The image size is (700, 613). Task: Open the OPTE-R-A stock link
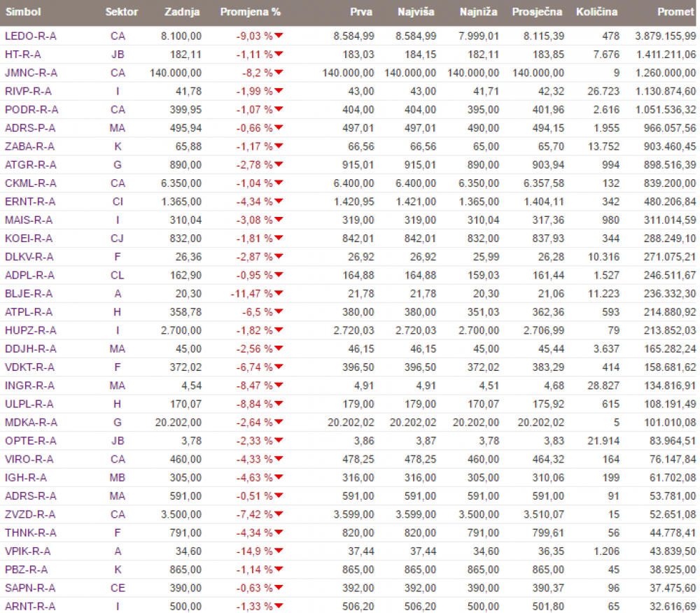pos(31,441)
